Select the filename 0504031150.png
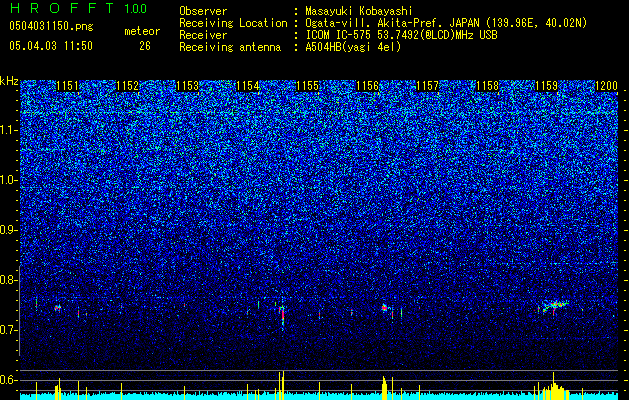629x400 pixels. (51, 26)
